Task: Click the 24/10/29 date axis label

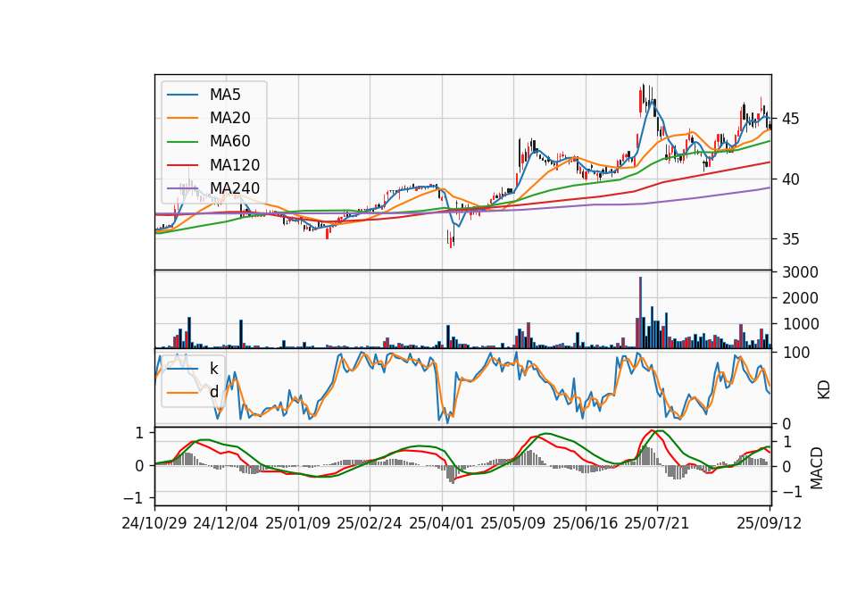Action: pyautogui.click(x=154, y=523)
